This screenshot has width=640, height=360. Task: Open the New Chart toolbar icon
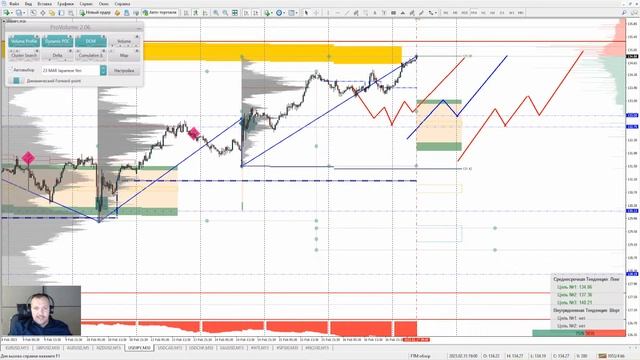[7, 13]
